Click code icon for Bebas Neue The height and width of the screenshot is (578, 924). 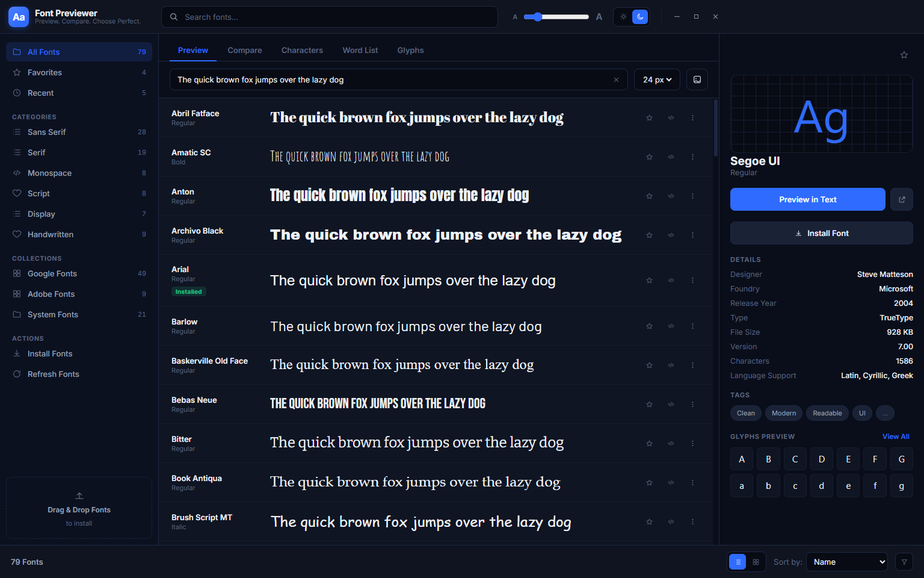pyautogui.click(x=671, y=405)
